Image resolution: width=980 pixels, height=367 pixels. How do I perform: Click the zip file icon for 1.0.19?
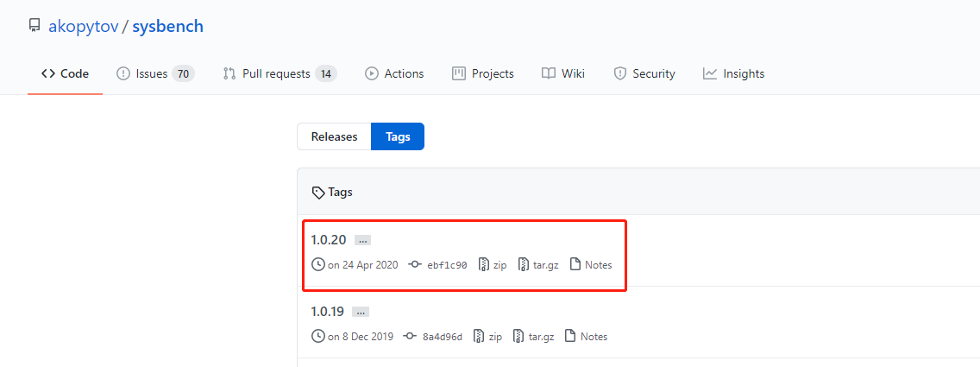[x=479, y=336]
